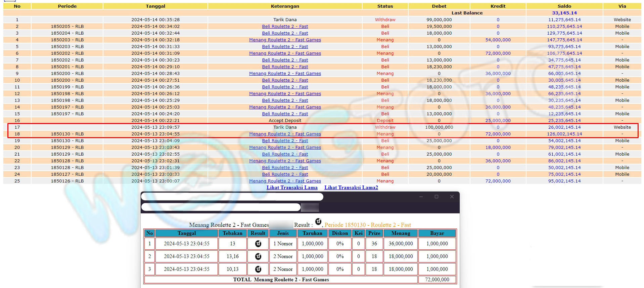
Task: Open Beli Roulette 2 - Fast for periode 1850204
Action: (x=285, y=33)
